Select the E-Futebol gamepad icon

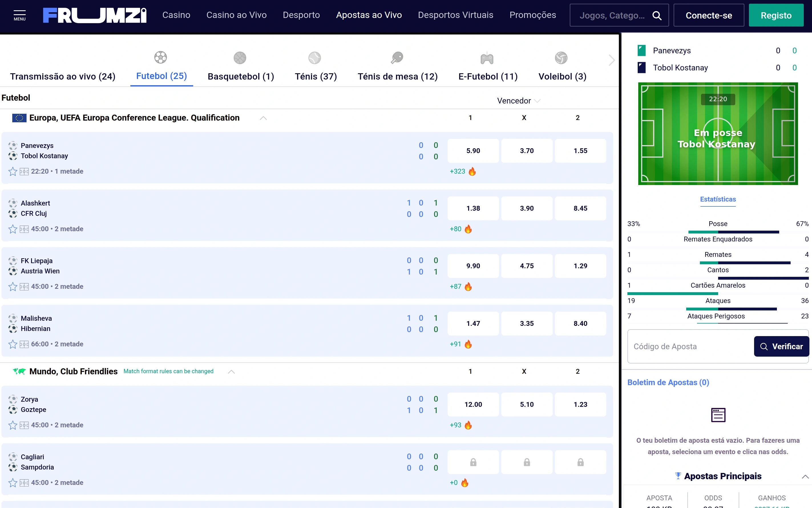click(x=487, y=58)
